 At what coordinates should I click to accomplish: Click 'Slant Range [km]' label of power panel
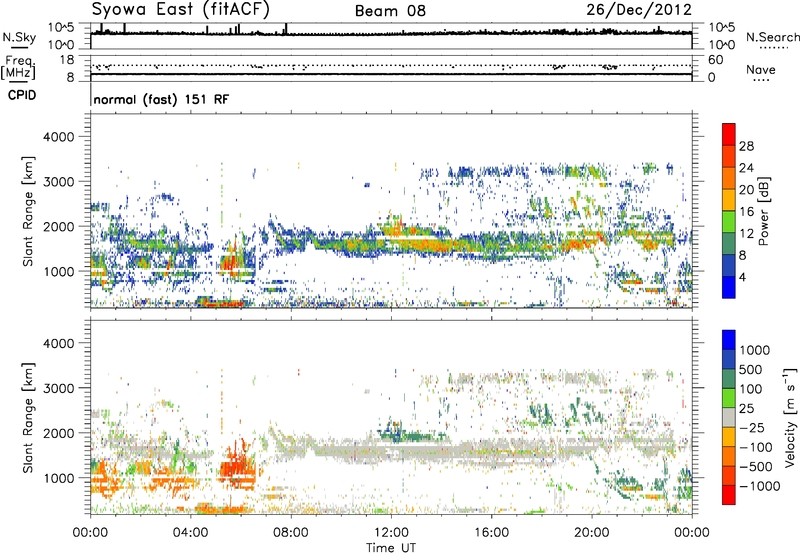point(29,211)
